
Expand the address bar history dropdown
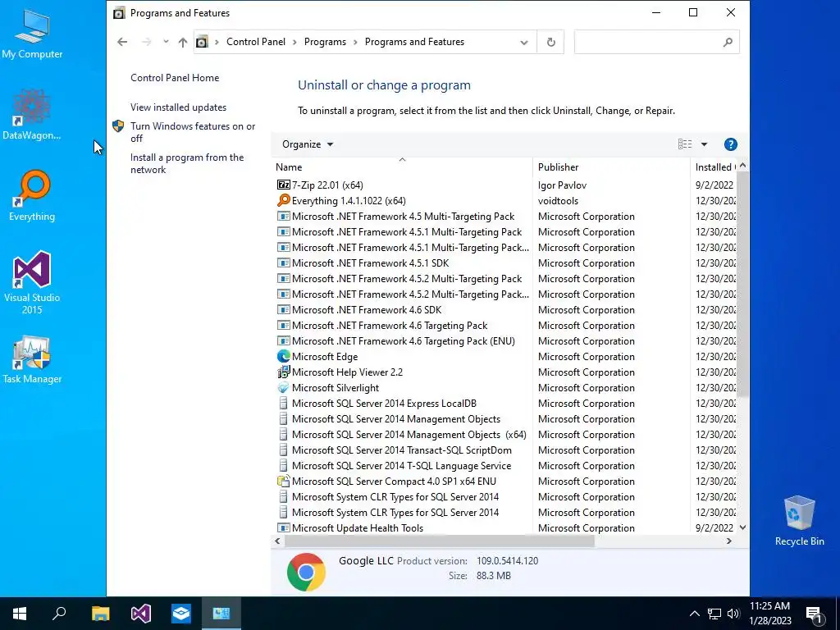coord(524,43)
